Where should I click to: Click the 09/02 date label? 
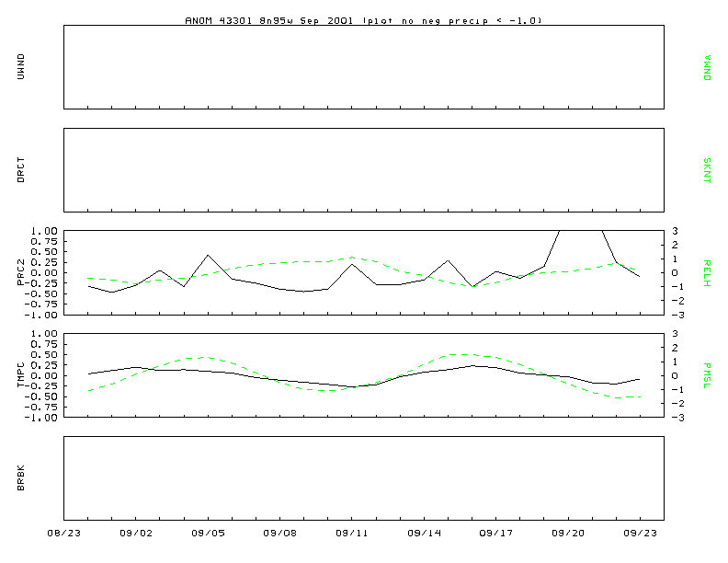[136, 533]
